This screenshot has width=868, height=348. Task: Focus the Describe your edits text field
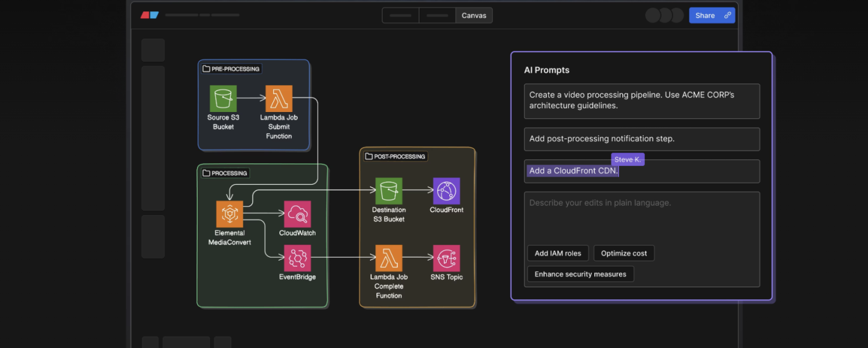click(641, 215)
